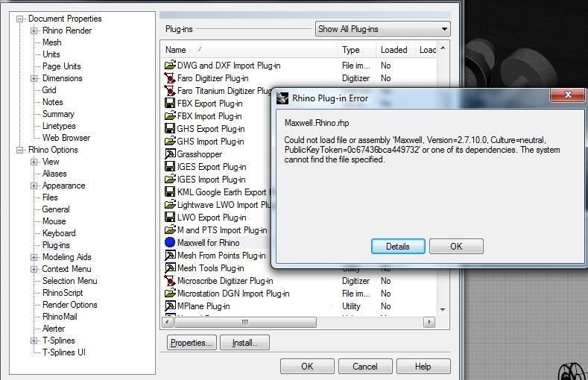The height and width of the screenshot is (380, 588).
Task: Click the Install plug-in button
Action: pyautogui.click(x=244, y=343)
